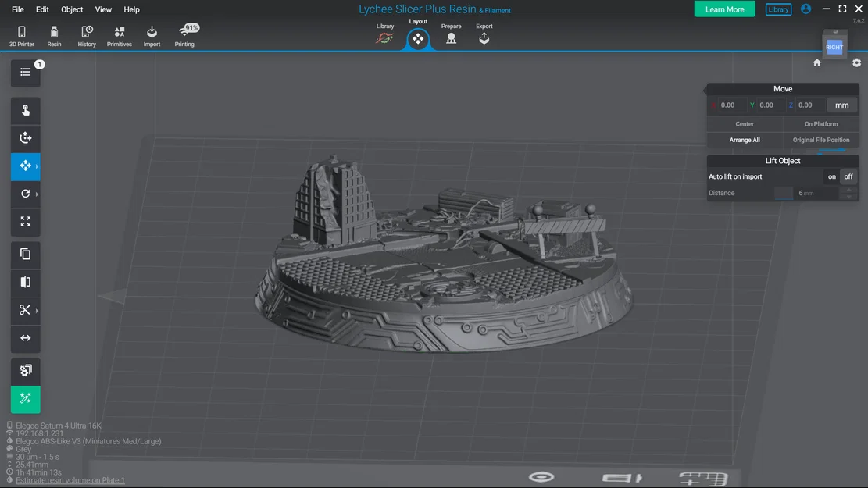Turn Auto lift on import on
This screenshot has height=488, width=868.
coord(831,176)
